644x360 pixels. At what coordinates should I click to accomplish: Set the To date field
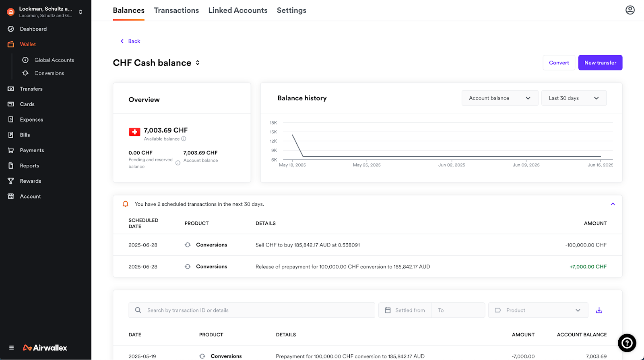(458, 310)
